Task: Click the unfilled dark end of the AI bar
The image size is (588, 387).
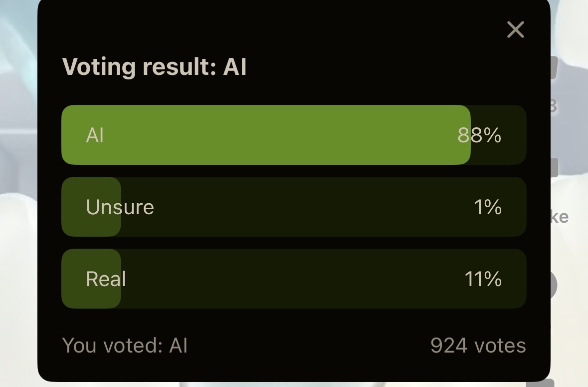Action: 498,135
